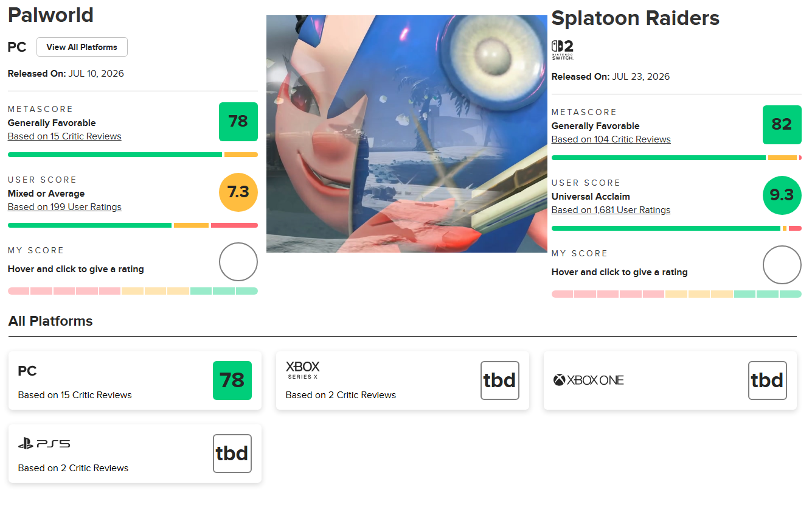Viewport: 812px width, 526px height.
Task: Click the Xbox Series X logo
Action: click(x=302, y=370)
